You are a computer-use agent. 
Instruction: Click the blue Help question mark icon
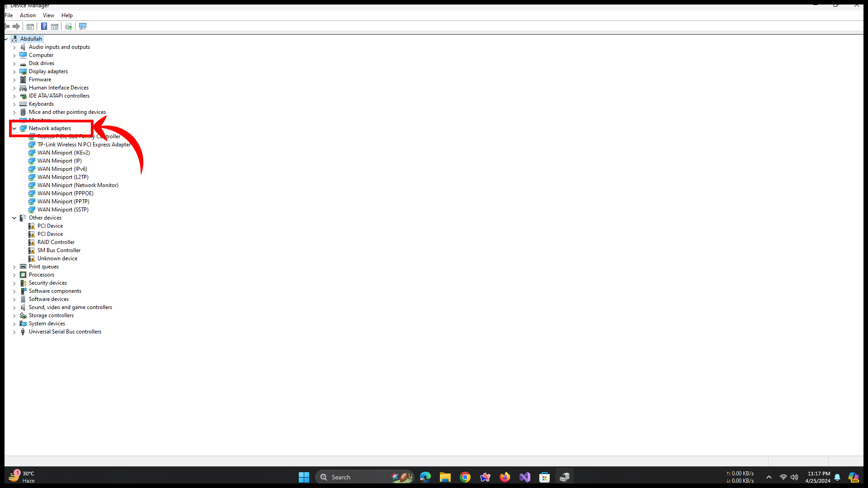(44, 26)
